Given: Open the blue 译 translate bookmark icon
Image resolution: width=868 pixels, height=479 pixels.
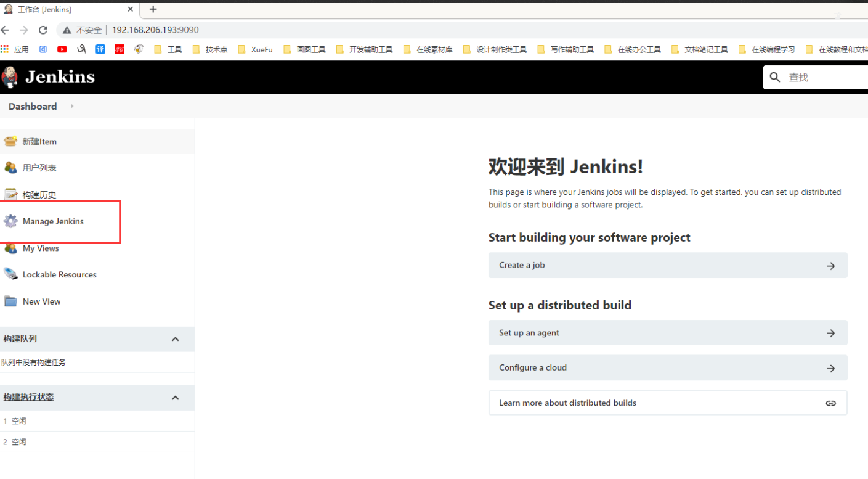Looking at the screenshot, I should pyautogui.click(x=100, y=49).
